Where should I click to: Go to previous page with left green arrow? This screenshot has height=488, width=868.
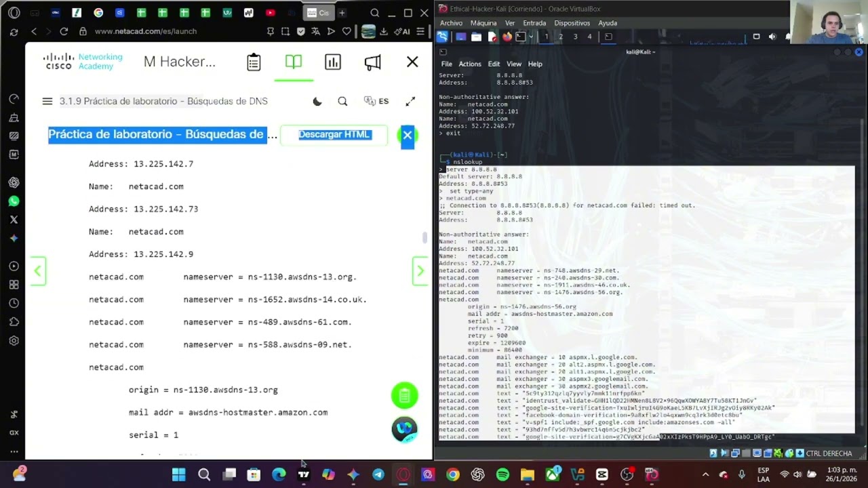[37, 271]
